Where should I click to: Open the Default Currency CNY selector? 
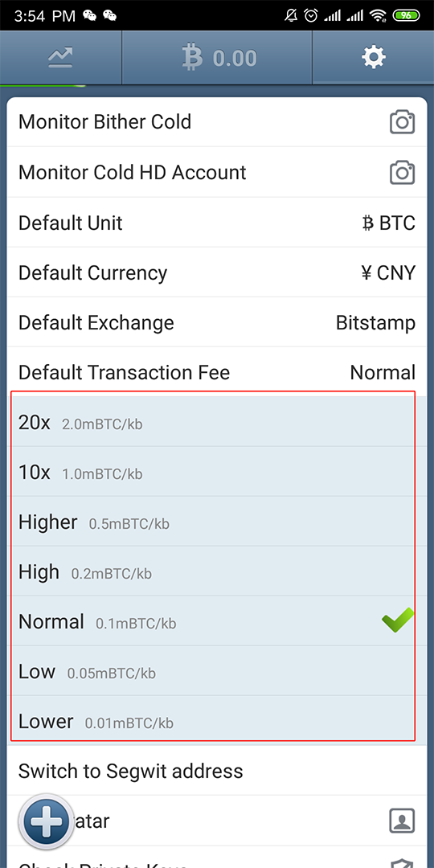[x=217, y=272]
